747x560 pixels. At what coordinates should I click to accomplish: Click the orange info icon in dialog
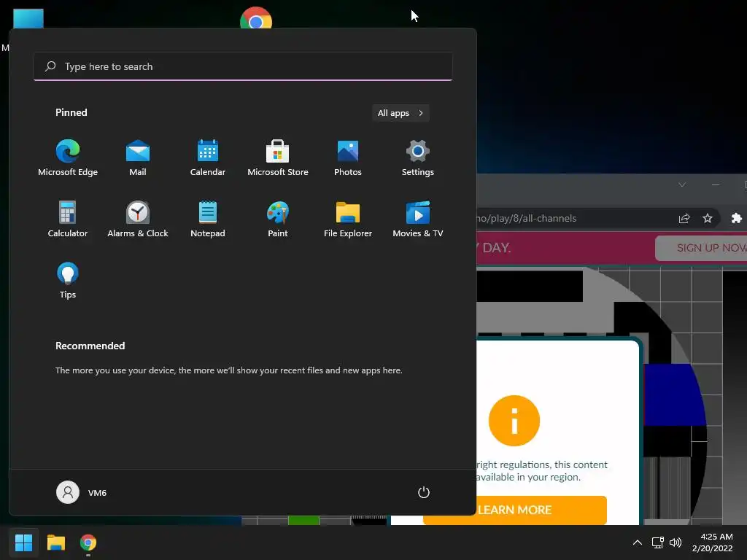pos(514,421)
